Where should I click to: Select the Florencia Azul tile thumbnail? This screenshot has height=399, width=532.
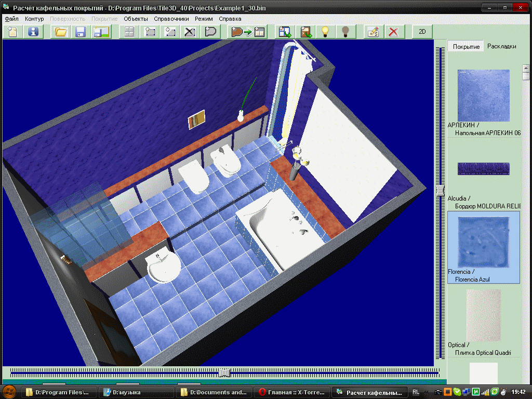[483, 242]
